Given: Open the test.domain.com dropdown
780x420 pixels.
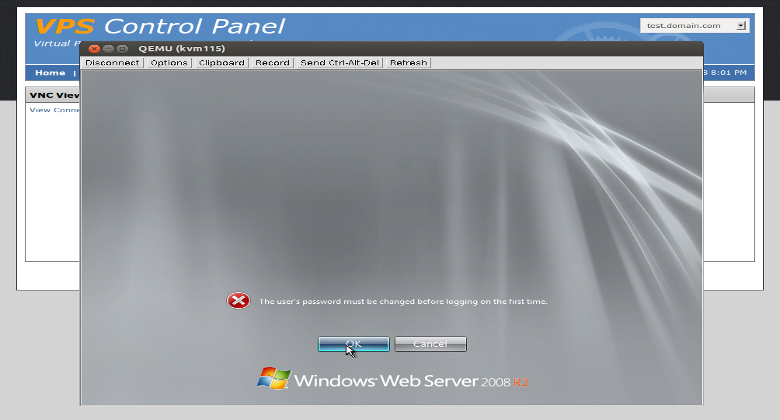Looking at the screenshot, I should pyautogui.click(x=695, y=25).
